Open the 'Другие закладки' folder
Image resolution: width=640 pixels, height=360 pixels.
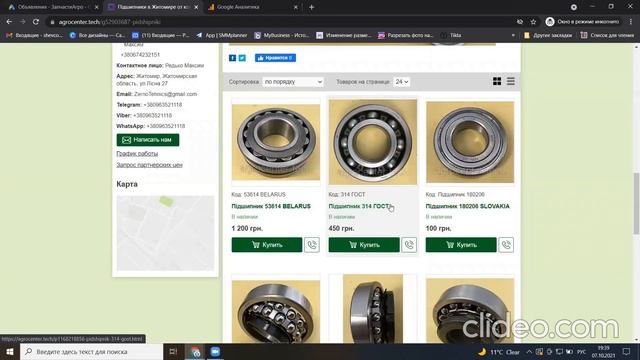click(x=548, y=36)
